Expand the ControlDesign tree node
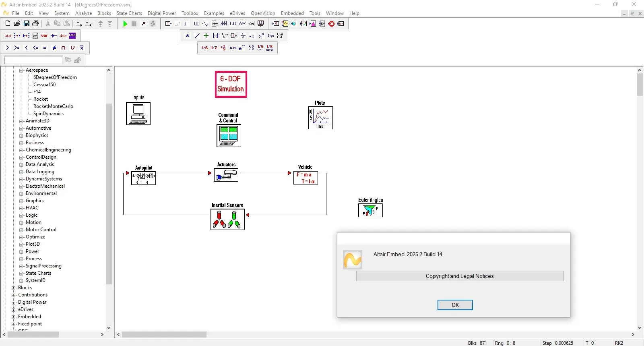This screenshot has width=644, height=346. (21, 157)
